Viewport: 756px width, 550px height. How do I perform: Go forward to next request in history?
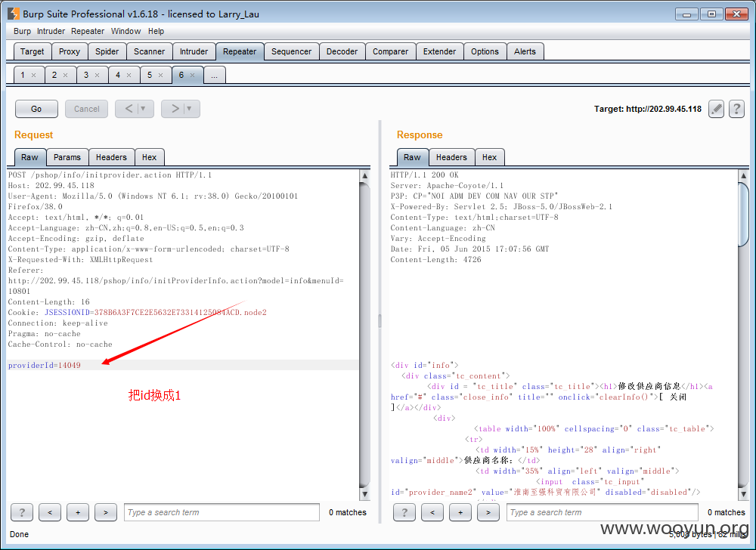(x=175, y=109)
